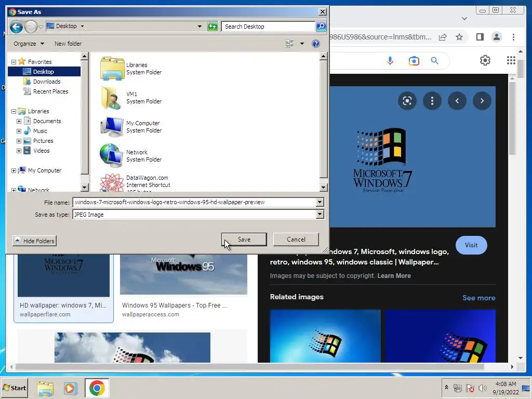
Task: Open Chrome three-dot menu
Action: point(513,37)
